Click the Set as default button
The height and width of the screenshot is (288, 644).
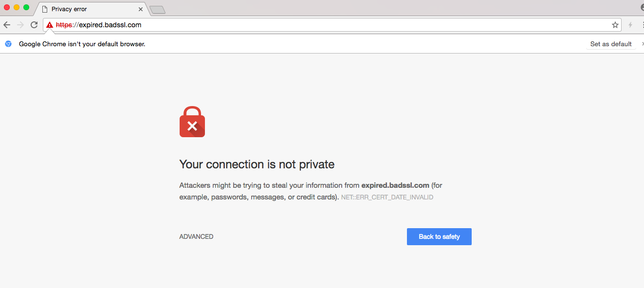(x=611, y=44)
